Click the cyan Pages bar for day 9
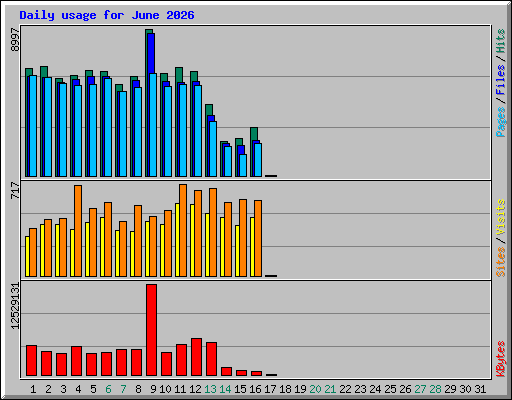 (153, 125)
